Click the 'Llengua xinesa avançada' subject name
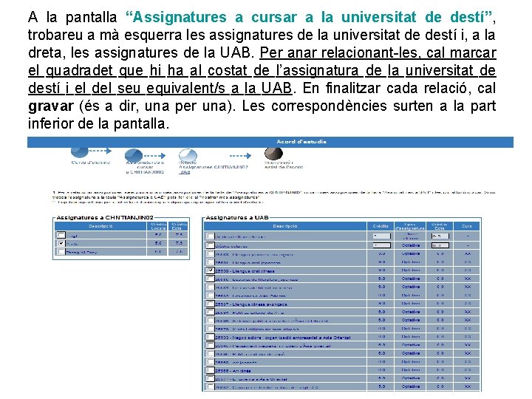Image resolution: width=532 pixels, height=399 pixels. click(251, 304)
